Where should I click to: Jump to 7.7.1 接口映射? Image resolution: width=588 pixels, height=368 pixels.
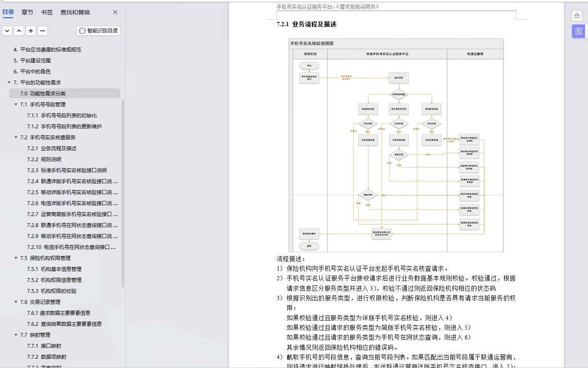[44, 346]
